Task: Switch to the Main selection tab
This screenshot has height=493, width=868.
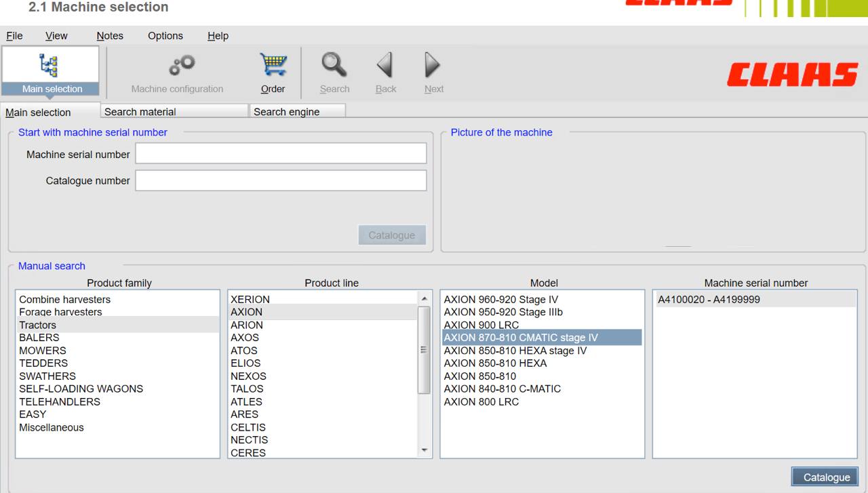Action: click(x=50, y=112)
